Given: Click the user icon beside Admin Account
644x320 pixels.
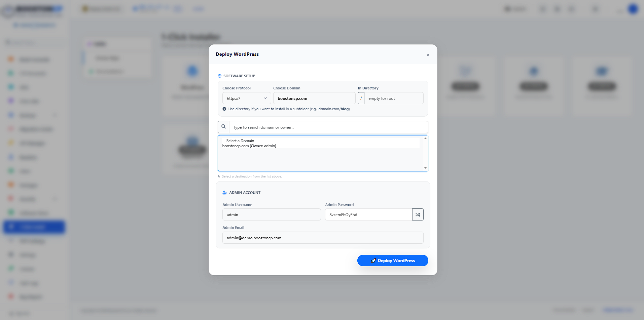Looking at the screenshot, I should [x=225, y=193].
